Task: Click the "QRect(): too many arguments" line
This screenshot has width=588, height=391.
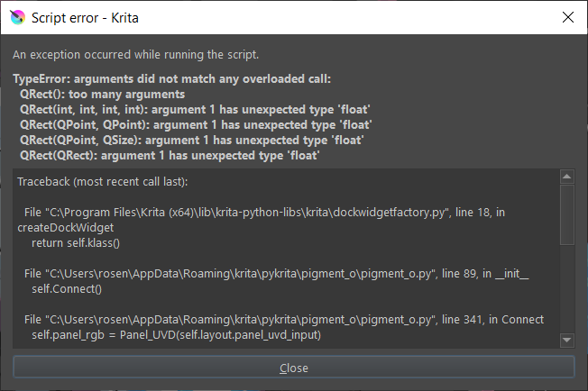Action: coord(102,94)
